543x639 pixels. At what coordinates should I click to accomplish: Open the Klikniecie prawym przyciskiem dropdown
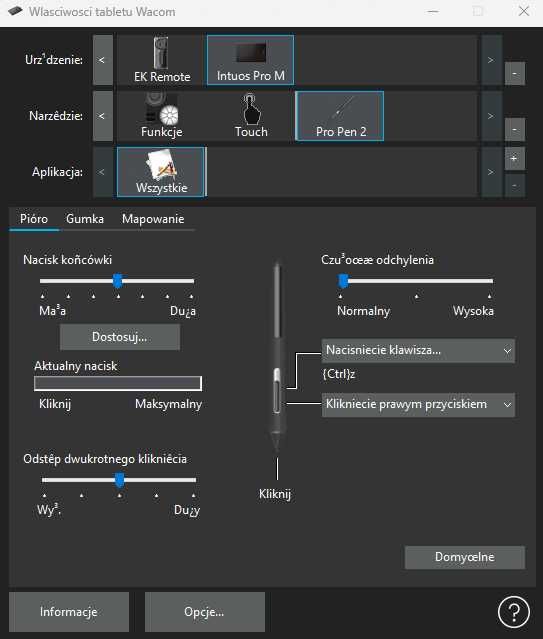418,405
